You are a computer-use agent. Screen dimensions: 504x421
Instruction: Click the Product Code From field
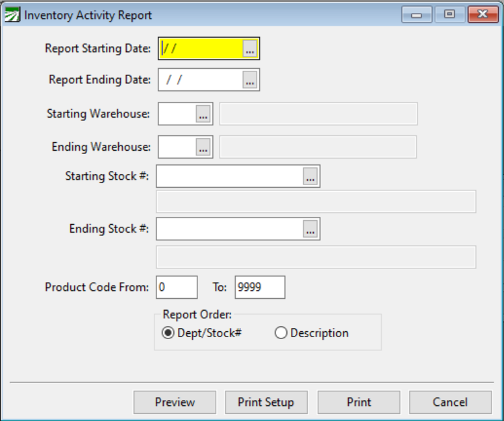pos(176,287)
